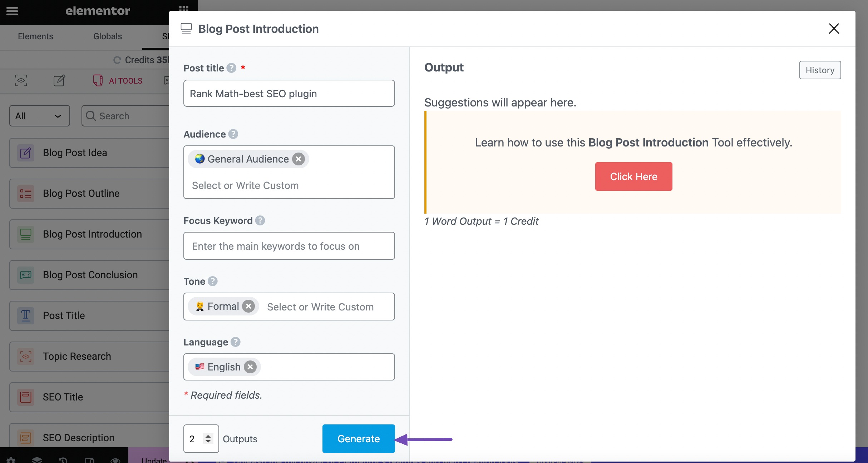Click the Blog Post Conclusion icon

[x=26, y=275]
